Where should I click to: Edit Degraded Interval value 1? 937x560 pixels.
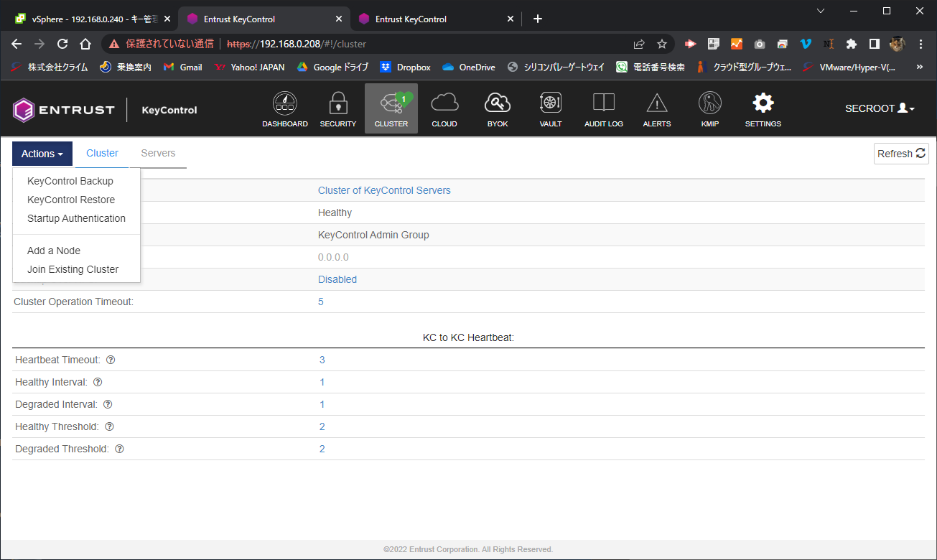[x=322, y=404]
